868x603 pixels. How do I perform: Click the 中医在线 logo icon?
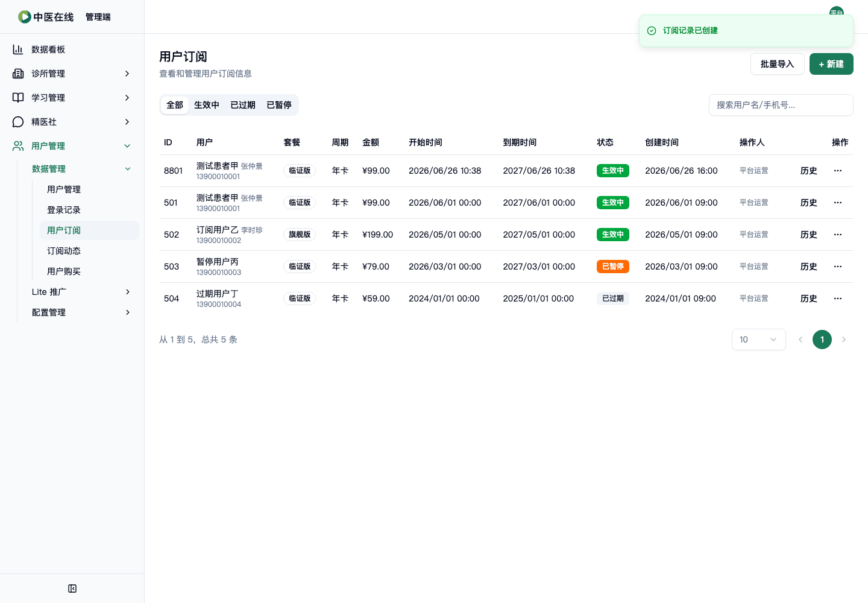point(25,17)
